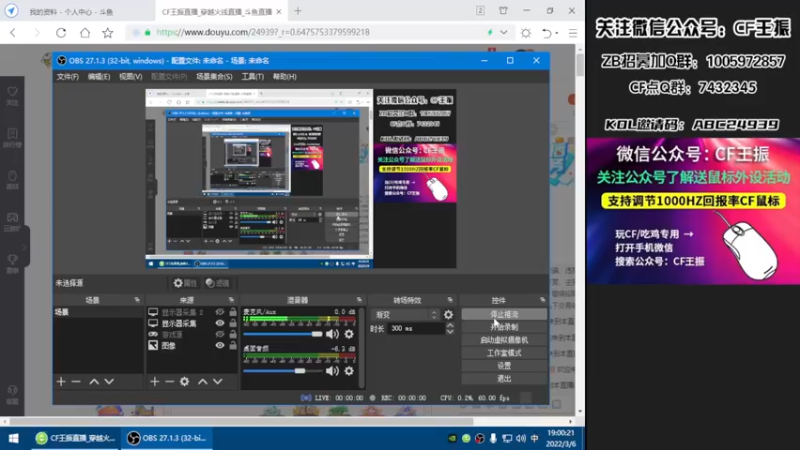
Task: Undock the 来源 panel with its header icon
Action: point(231,300)
